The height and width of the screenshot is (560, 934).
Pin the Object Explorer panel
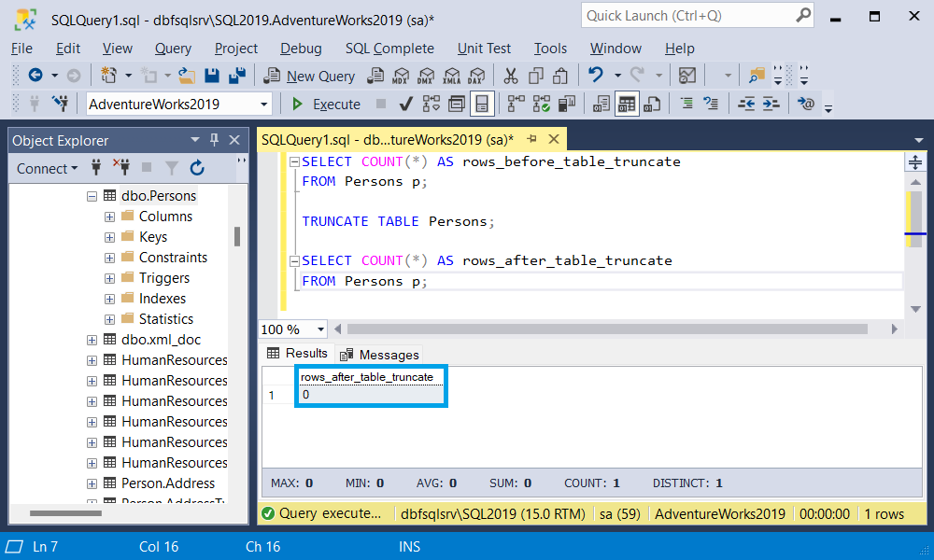coord(212,140)
